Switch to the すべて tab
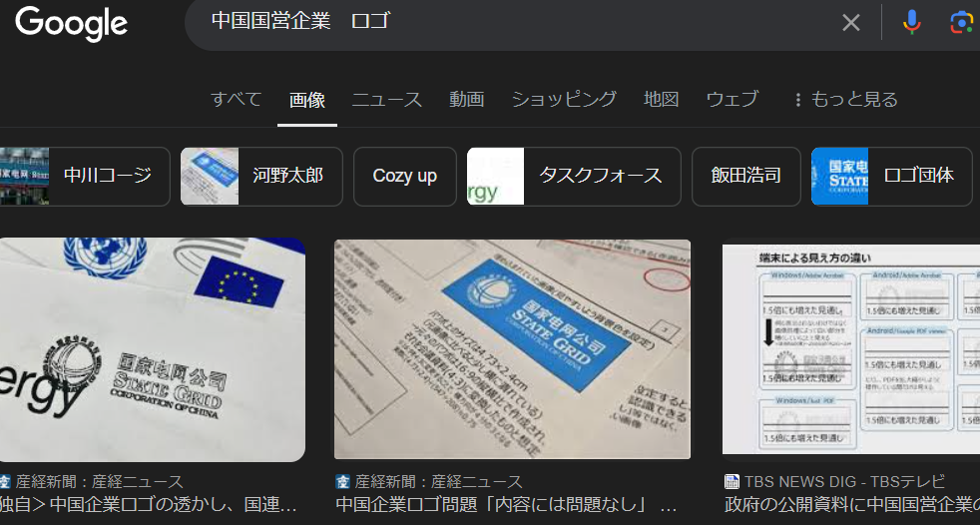This screenshot has width=980, height=525. coord(237,100)
